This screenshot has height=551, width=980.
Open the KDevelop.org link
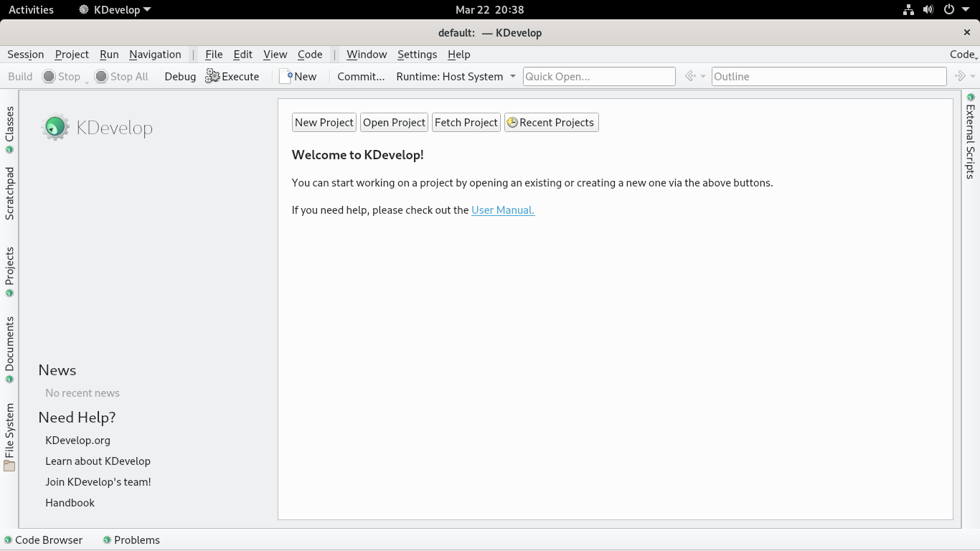77,441
